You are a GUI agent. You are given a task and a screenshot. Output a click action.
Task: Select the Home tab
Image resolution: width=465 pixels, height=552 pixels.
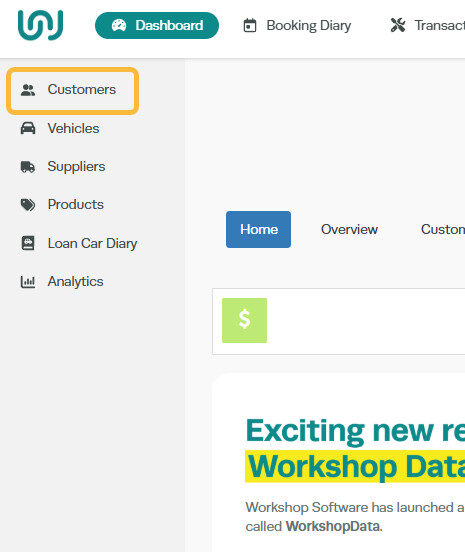[x=258, y=230]
